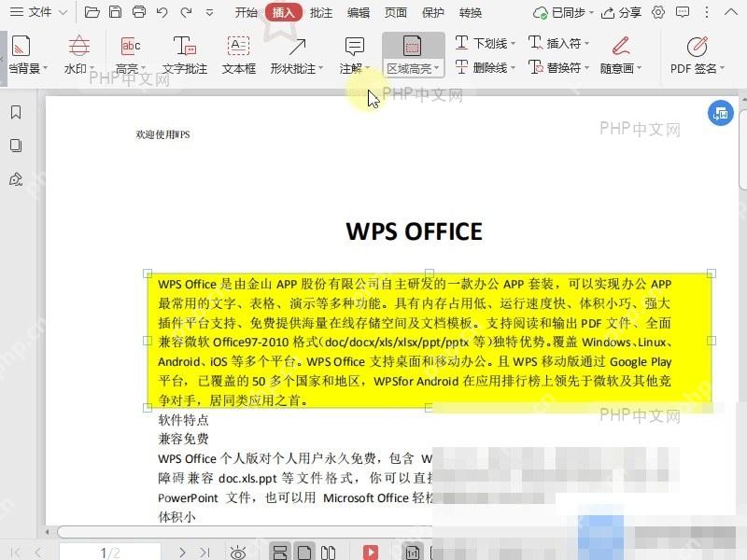Viewport: 747px width, 560px height.
Task: Go to the next page
Action: click(182, 553)
